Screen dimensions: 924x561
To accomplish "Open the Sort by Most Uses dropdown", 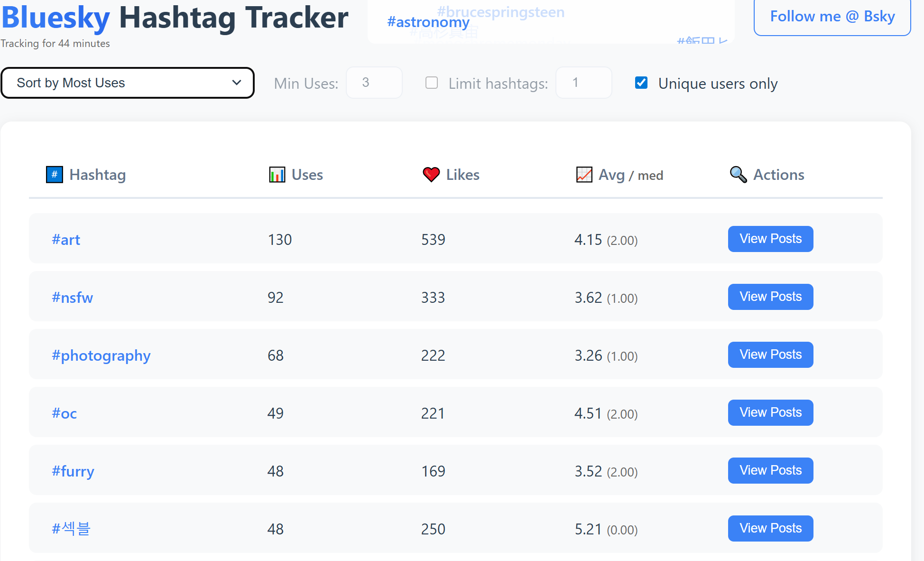I will [x=128, y=83].
